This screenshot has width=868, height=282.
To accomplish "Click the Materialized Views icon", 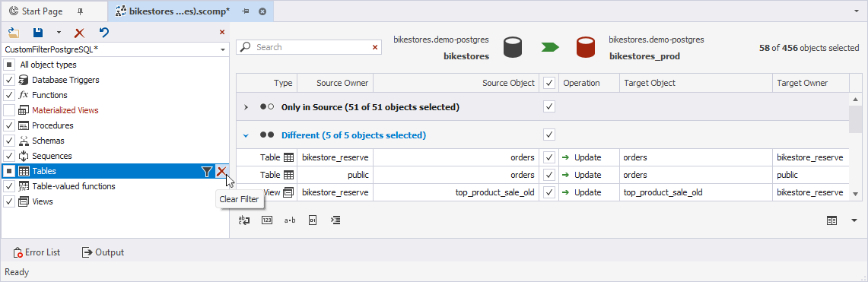I will (x=24, y=110).
